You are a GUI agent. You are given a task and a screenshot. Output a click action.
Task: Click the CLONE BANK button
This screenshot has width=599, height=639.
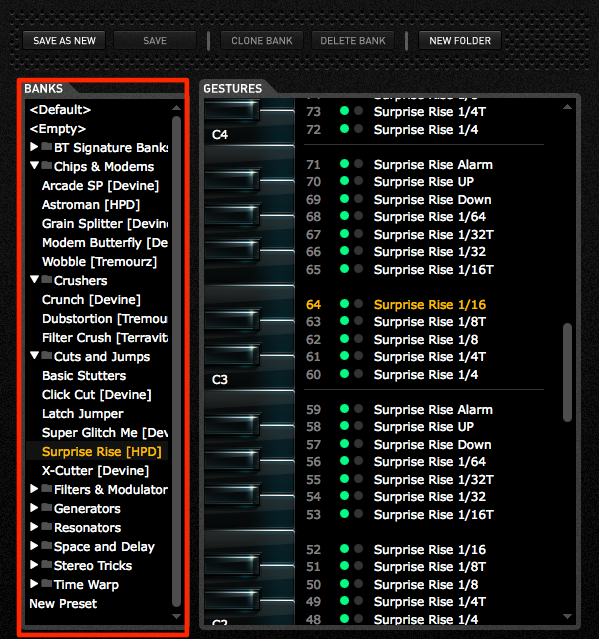[x=262, y=41]
